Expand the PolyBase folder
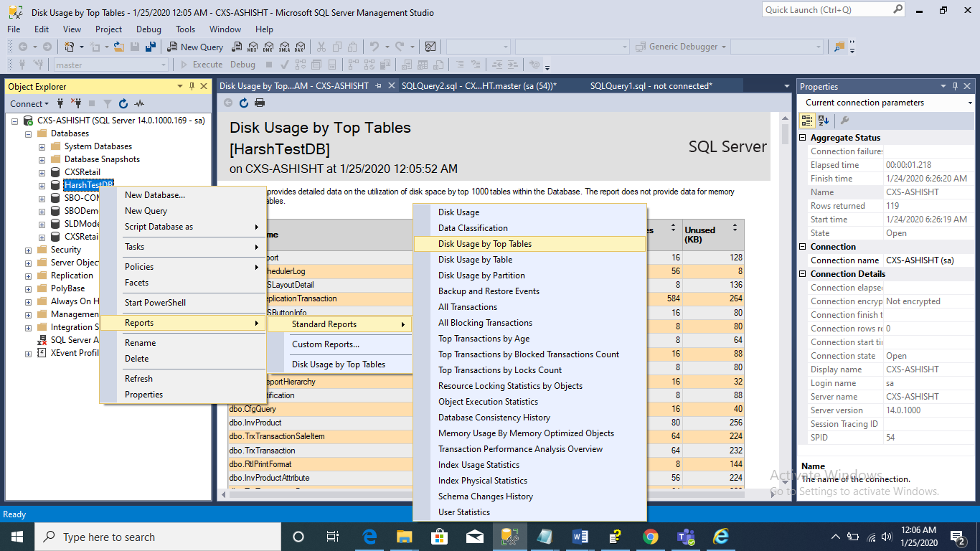The width and height of the screenshot is (980, 551). pyautogui.click(x=29, y=288)
